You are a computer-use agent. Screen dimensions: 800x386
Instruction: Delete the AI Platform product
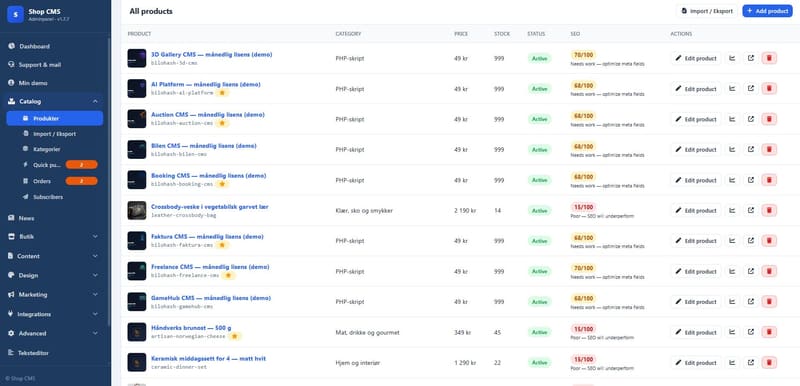point(769,89)
